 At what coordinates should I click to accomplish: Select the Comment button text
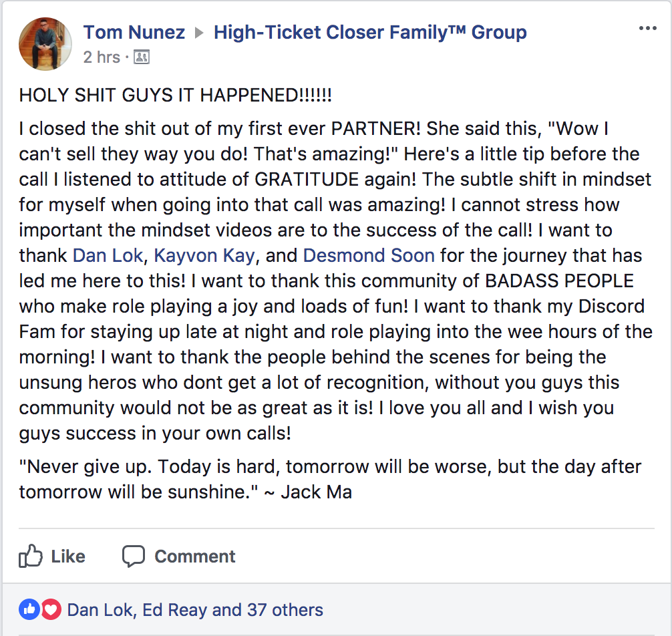point(195,556)
